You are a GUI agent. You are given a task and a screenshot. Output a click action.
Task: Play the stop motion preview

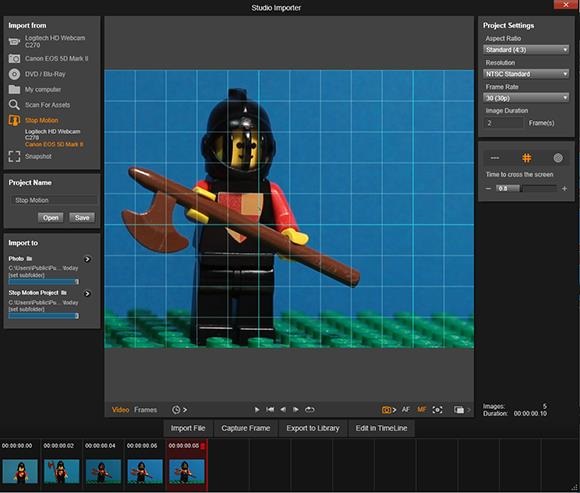[x=257, y=409]
